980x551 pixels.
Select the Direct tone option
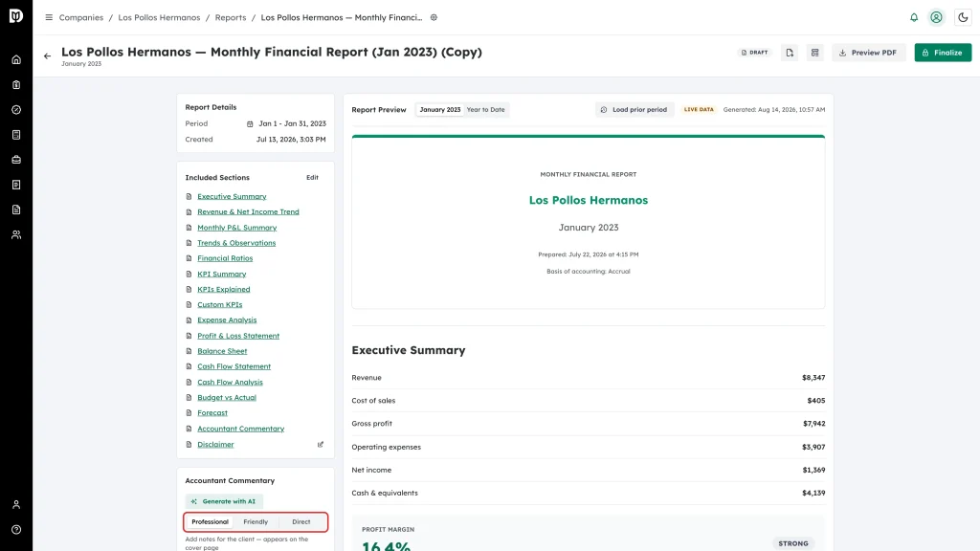tap(301, 521)
